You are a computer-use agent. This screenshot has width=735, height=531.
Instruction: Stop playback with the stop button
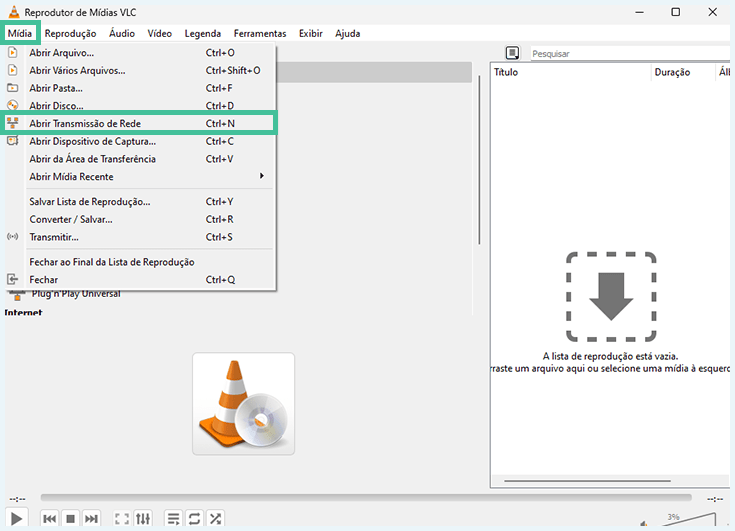(70, 518)
